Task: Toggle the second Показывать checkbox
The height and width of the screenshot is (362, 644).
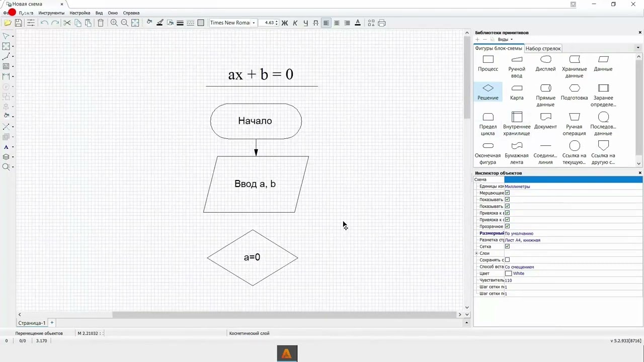Action: coord(507,206)
